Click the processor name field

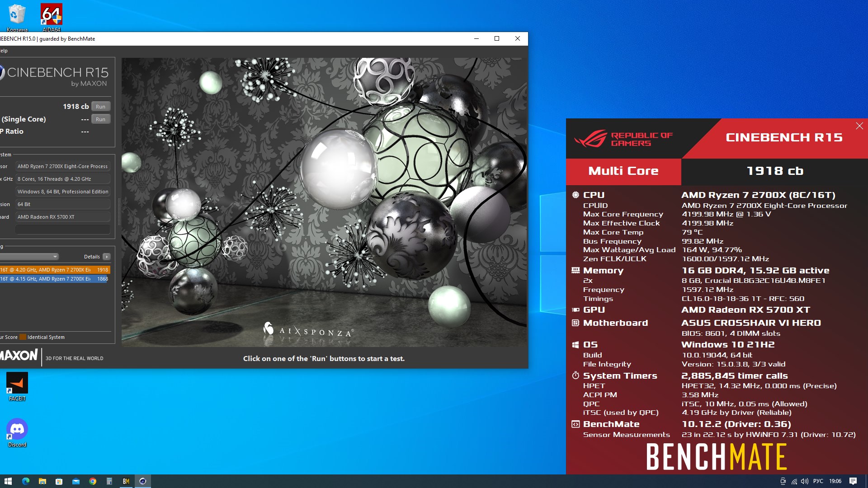click(63, 166)
